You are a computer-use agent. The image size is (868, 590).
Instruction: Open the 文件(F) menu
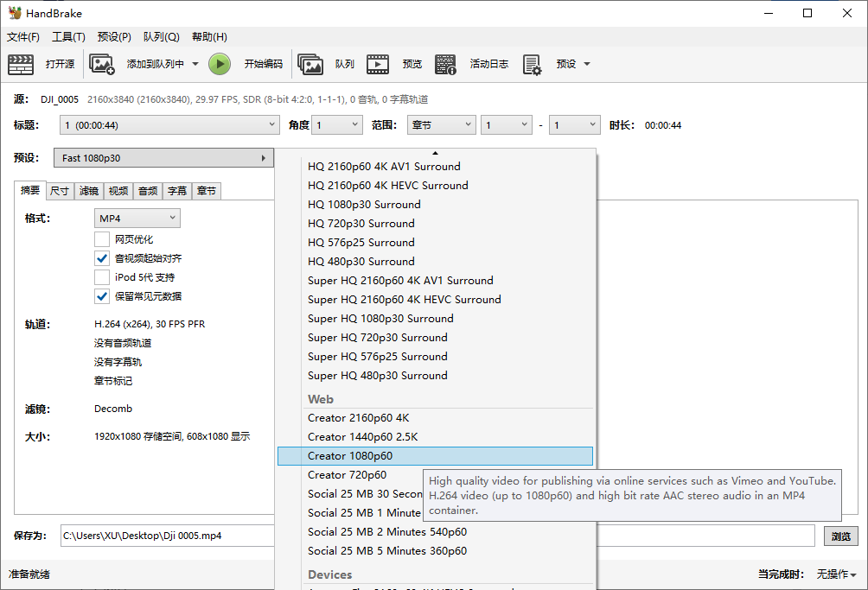23,37
